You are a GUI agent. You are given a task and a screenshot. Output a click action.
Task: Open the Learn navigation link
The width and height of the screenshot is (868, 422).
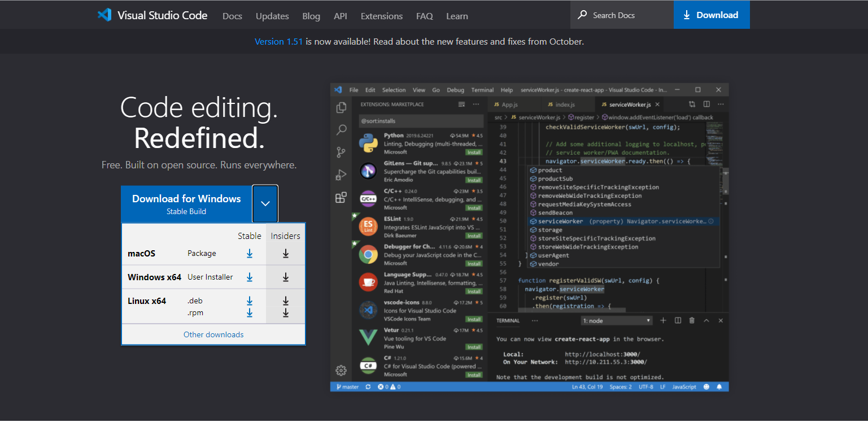457,16
